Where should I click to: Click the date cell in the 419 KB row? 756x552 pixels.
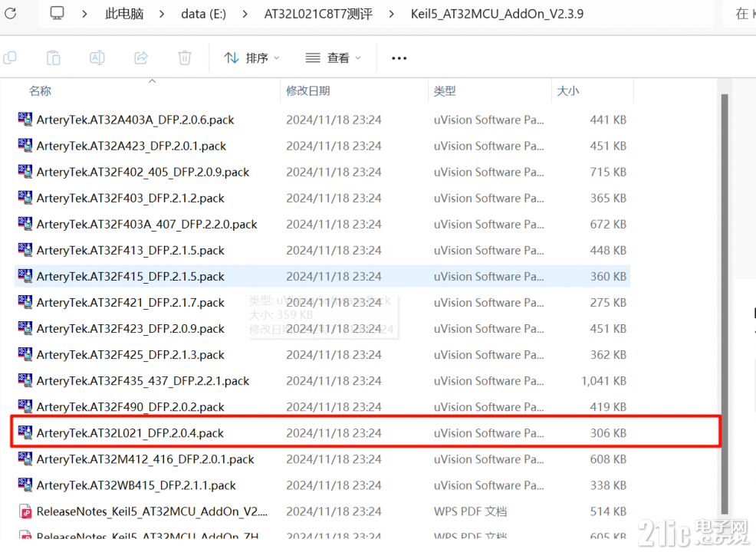pos(334,407)
